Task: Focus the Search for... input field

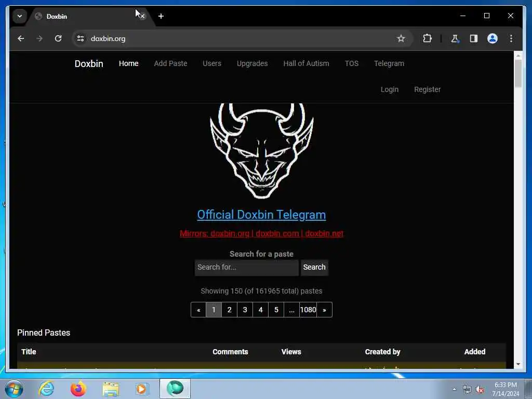Action: [x=247, y=268]
